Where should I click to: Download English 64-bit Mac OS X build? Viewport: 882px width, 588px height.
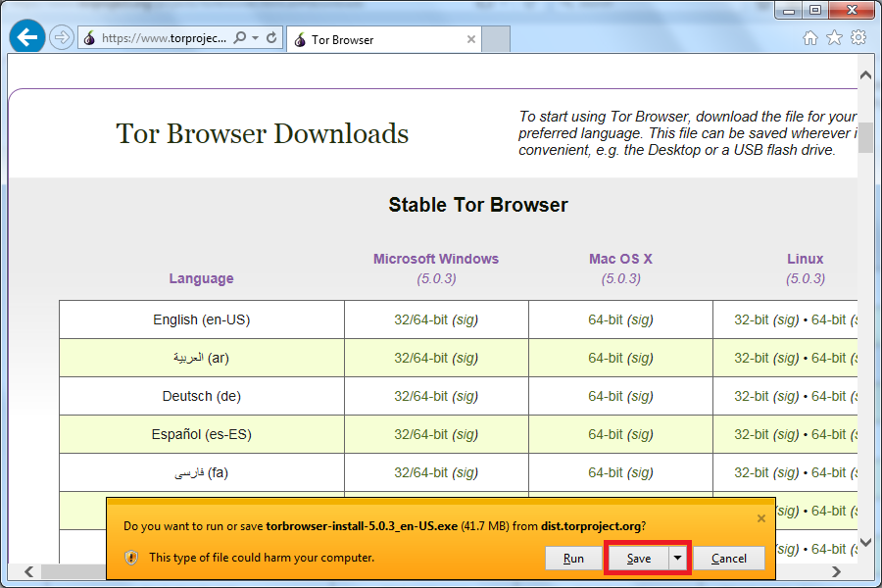pos(606,319)
